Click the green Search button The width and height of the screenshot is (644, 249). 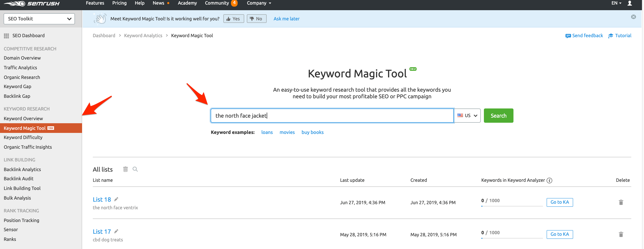[x=498, y=116]
